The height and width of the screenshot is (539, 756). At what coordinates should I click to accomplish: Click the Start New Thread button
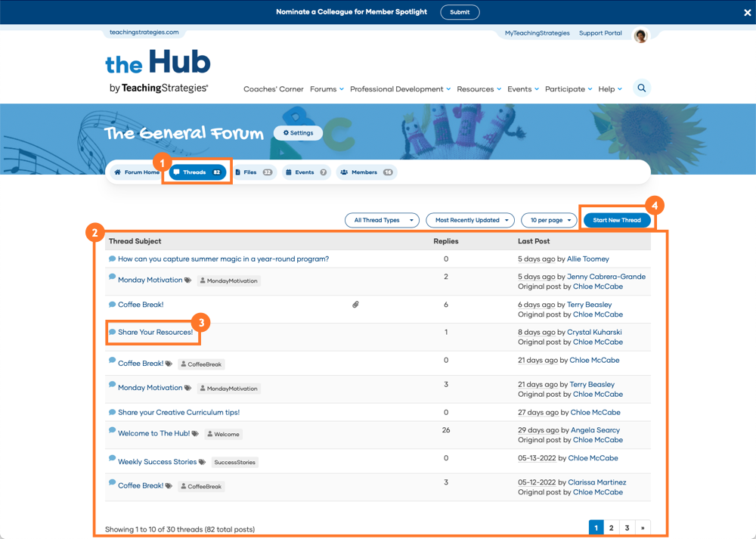(x=617, y=220)
